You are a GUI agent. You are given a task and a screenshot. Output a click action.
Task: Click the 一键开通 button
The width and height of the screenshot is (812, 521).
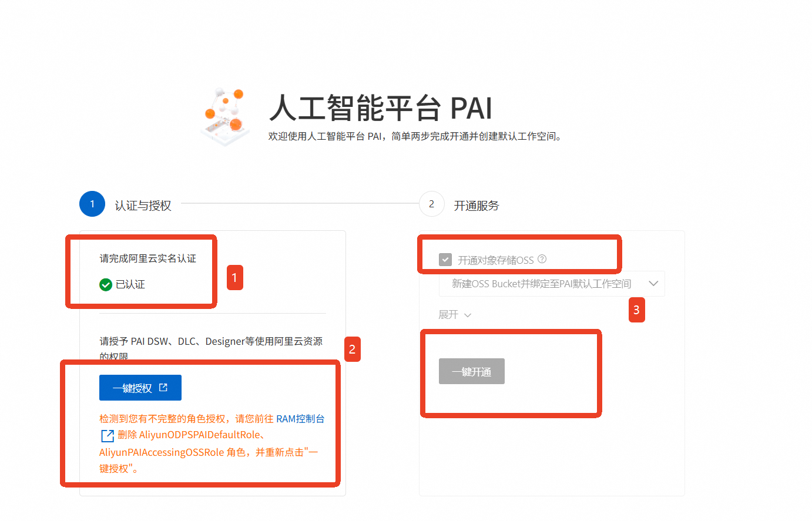pyautogui.click(x=472, y=371)
